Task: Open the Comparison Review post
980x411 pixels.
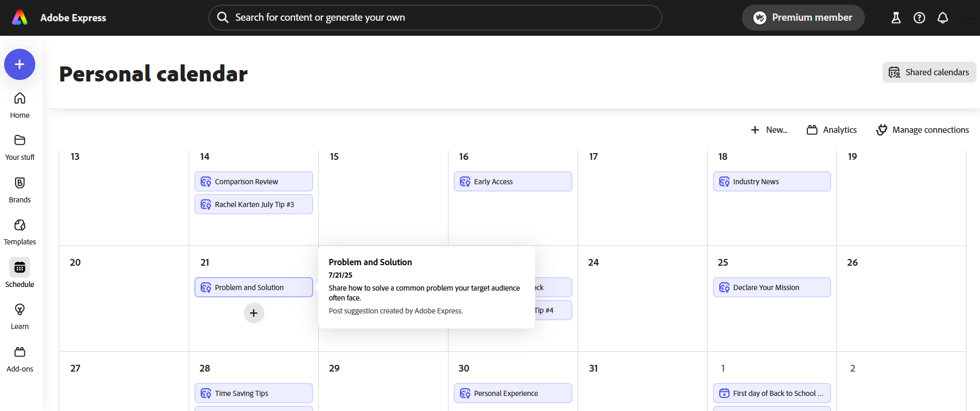Action: [254, 182]
